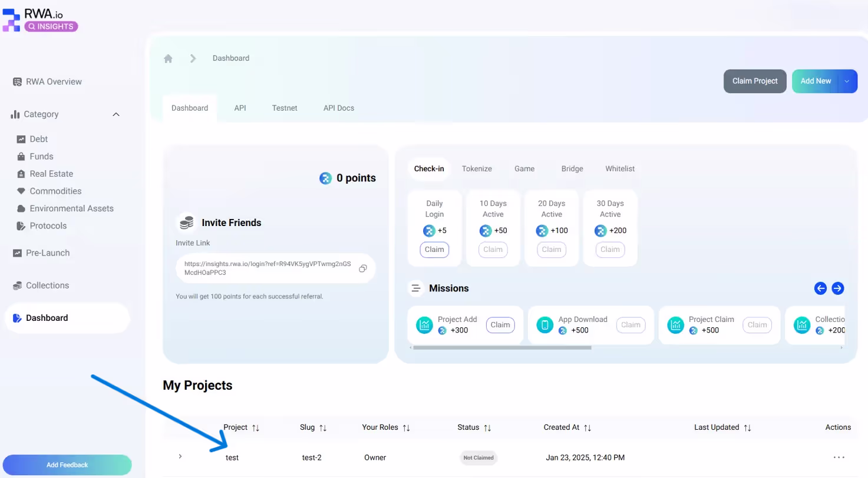Switch to the API tab
The width and height of the screenshot is (868, 478).
[x=240, y=108]
